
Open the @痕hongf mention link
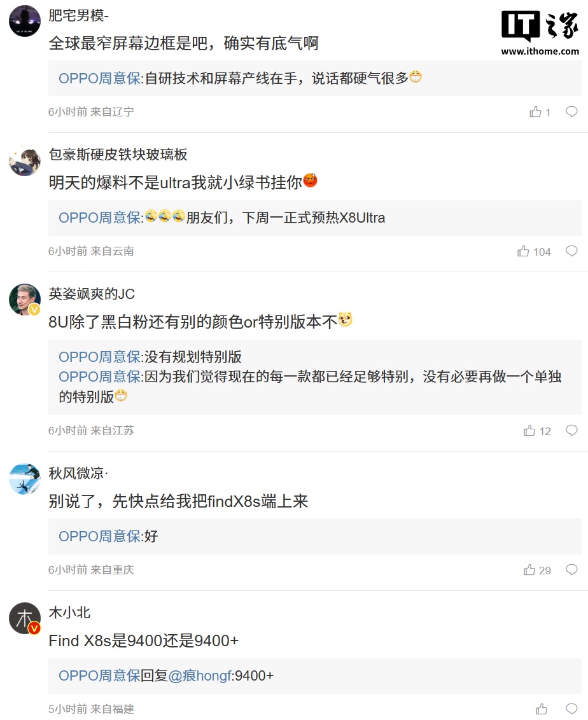pos(200,675)
